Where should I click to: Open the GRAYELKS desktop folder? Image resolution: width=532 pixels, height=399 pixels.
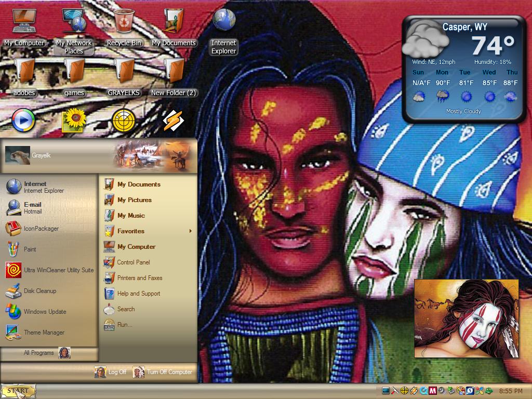pyautogui.click(x=124, y=78)
